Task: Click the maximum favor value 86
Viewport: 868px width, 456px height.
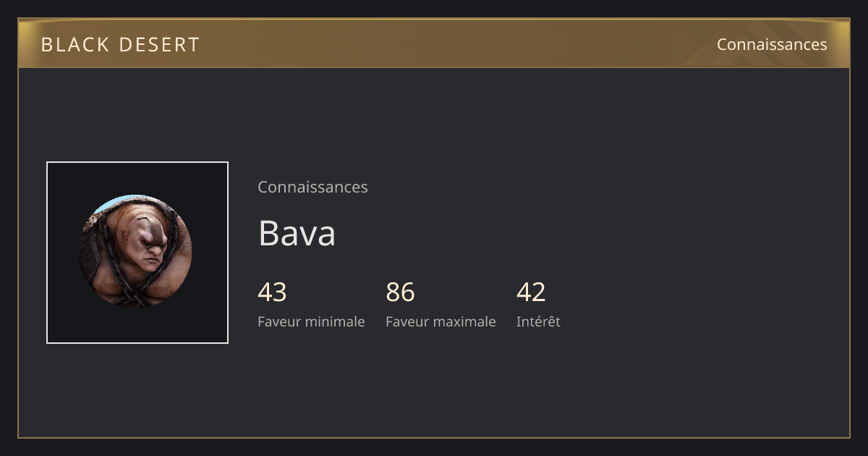Action: pyautogui.click(x=400, y=292)
